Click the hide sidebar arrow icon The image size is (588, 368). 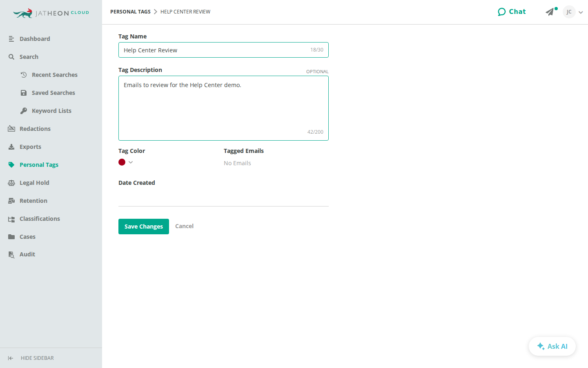pyautogui.click(x=11, y=358)
